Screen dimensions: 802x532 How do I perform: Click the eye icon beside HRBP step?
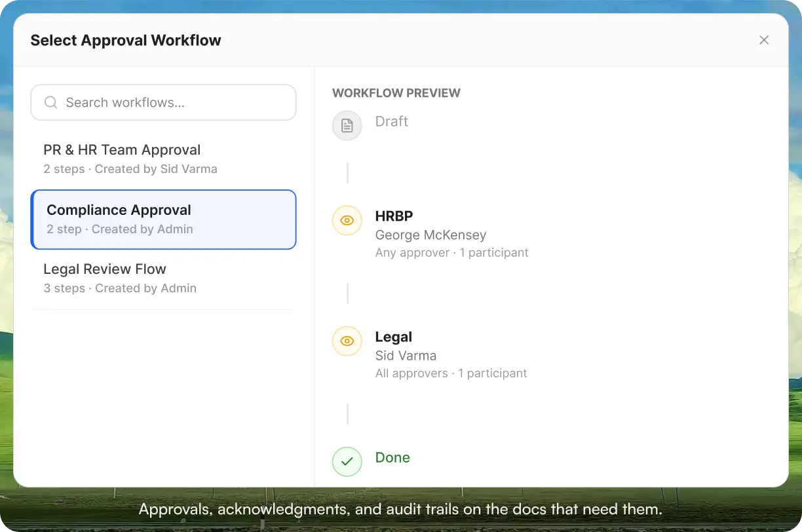tap(347, 221)
